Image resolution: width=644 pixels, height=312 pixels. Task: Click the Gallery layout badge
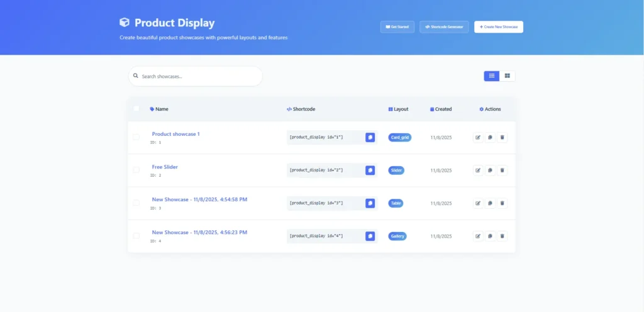(x=397, y=236)
